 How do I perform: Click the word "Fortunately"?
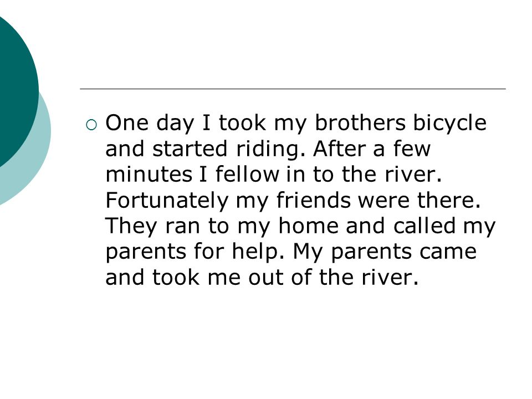click(167, 201)
